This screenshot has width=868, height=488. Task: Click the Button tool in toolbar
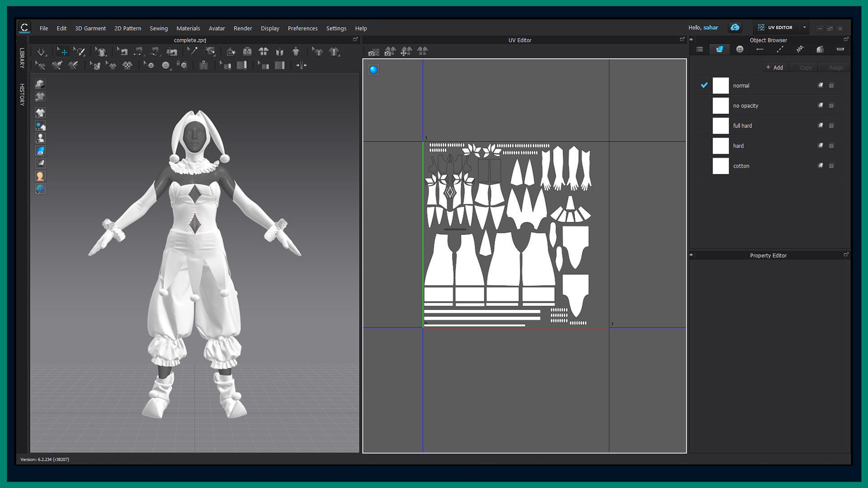[166, 66]
